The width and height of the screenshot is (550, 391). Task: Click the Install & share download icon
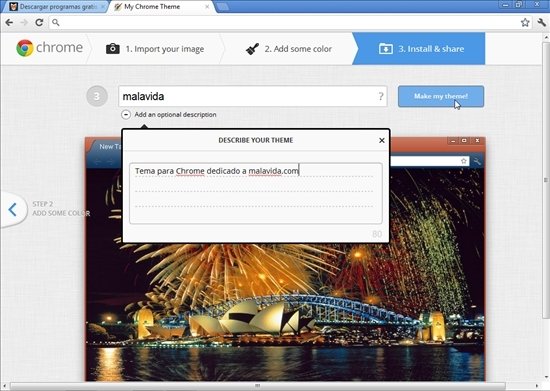click(385, 49)
